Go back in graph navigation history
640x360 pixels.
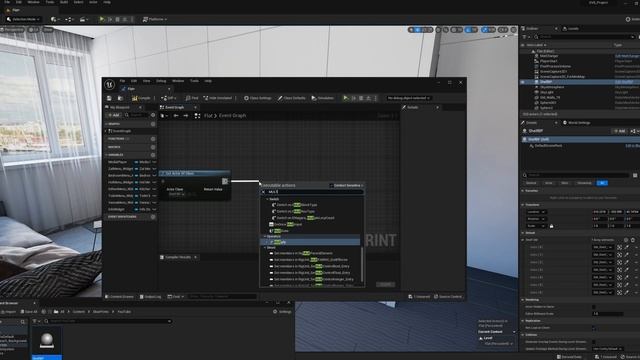tap(176, 116)
